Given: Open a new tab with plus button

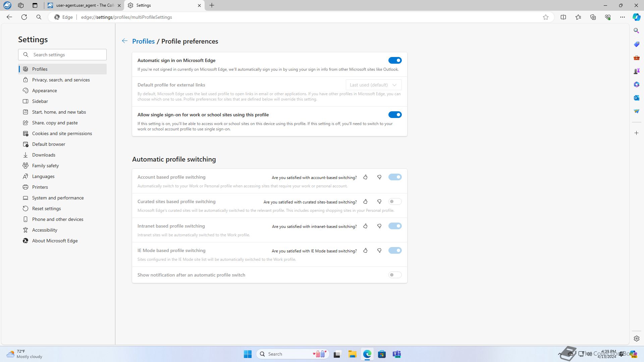Looking at the screenshot, I should (212, 5).
